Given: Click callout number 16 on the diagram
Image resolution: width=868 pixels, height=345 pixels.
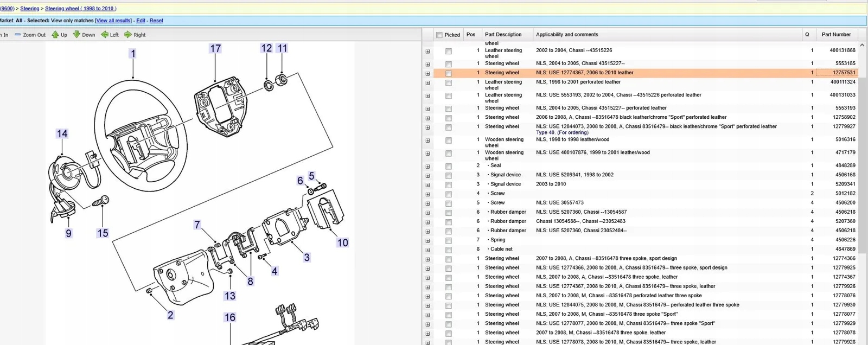Looking at the screenshot, I should [230, 317].
